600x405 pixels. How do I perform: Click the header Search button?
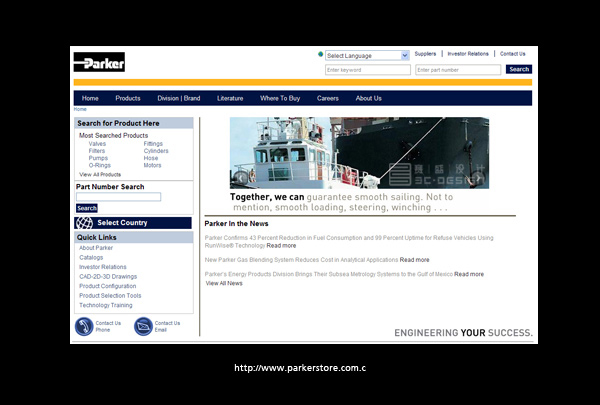pos(519,69)
